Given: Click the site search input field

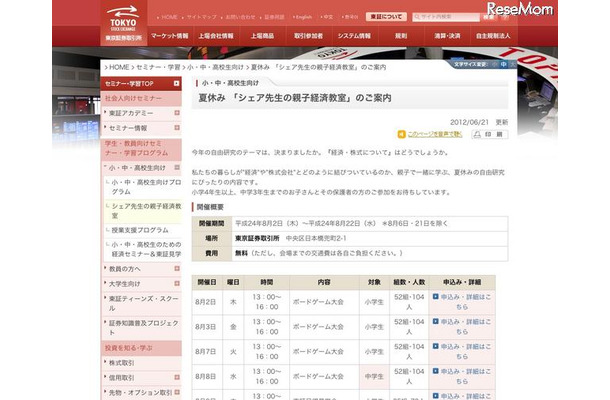Looking at the screenshot, I should 446,17.
